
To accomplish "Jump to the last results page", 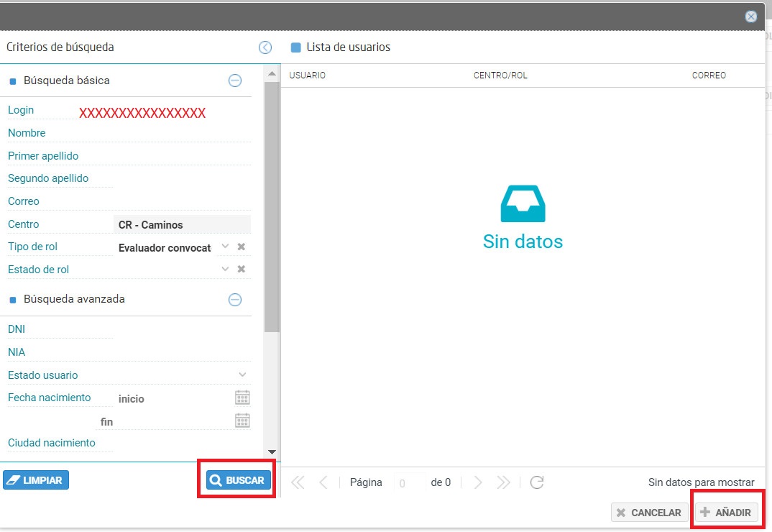I will click(x=501, y=482).
